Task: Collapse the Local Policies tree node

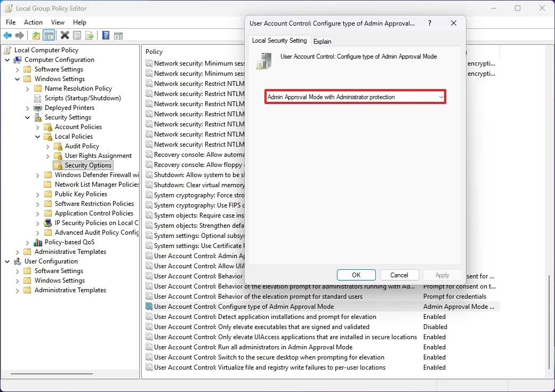Action: (37, 136)
